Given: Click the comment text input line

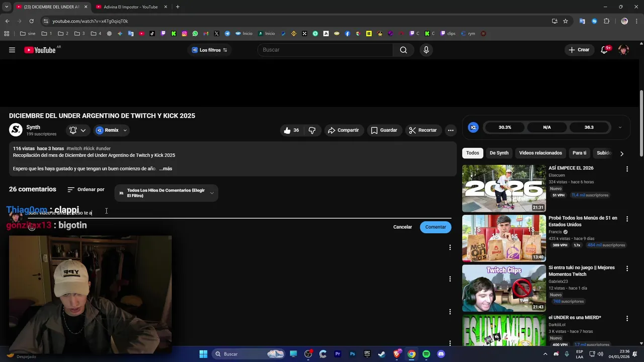Looking at the screenshot, I should point(239,213).
